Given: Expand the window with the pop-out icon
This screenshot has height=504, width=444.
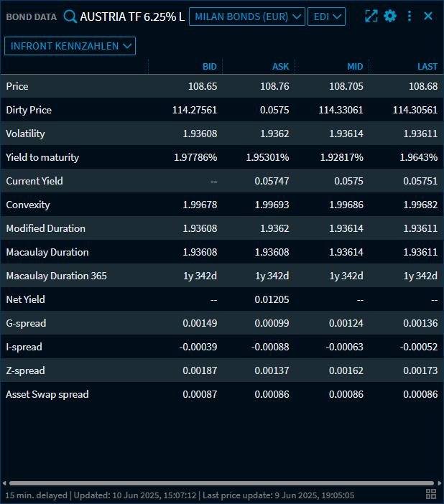Looking at the screenshot, I should [371, 16].
